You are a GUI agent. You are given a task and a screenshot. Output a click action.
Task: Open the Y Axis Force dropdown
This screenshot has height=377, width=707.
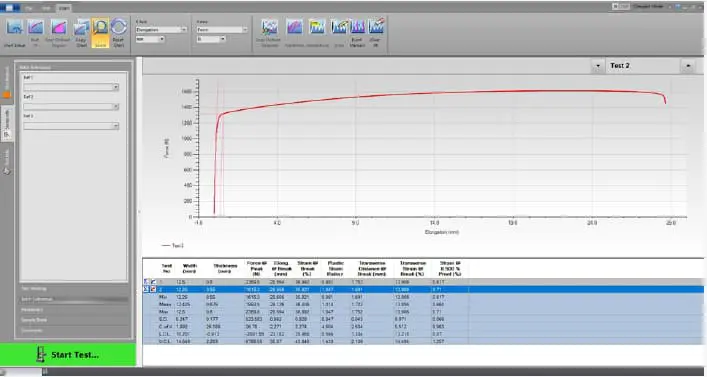click(x=222, y=30)
